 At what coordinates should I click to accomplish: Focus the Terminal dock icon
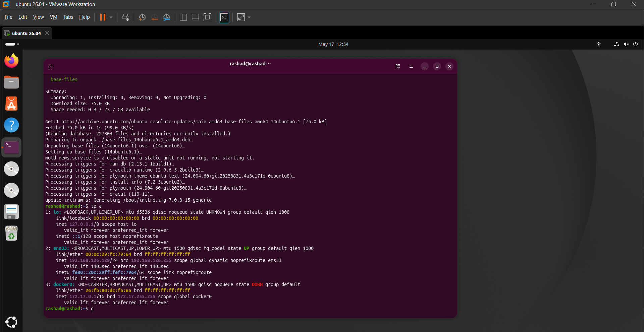coord(11,147)
